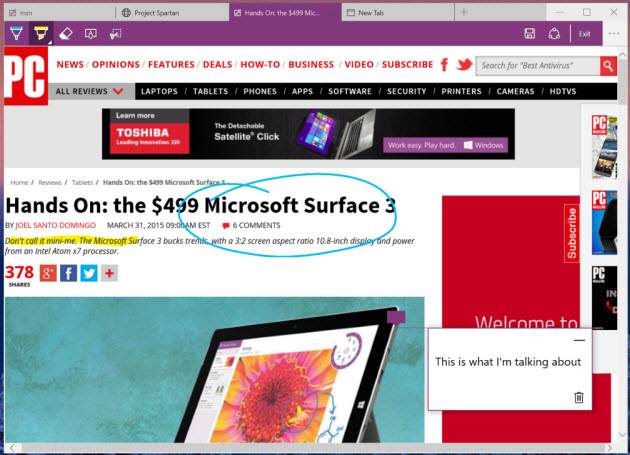Image resolution: width=630 pixels, height=455 pixels.
Task: Open the second PC Magazine cover thumbnail
Action: click(x=605, y=222)
